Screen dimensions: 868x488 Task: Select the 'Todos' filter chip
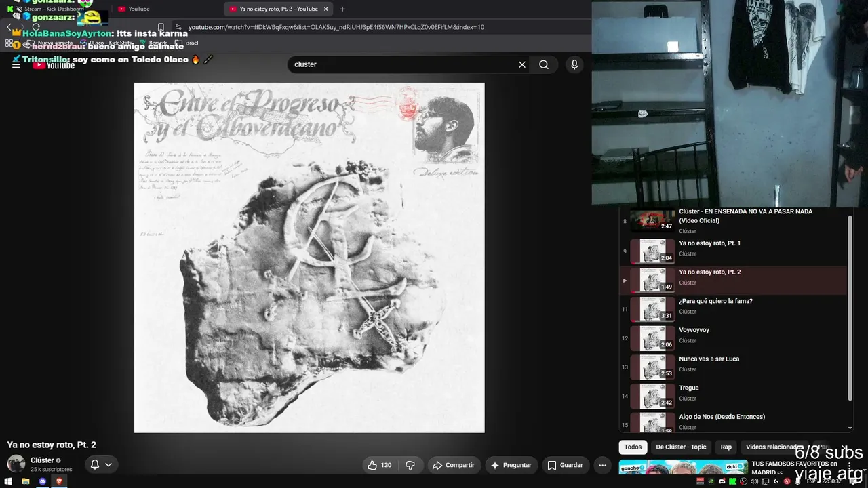click(x=633, y=447)
